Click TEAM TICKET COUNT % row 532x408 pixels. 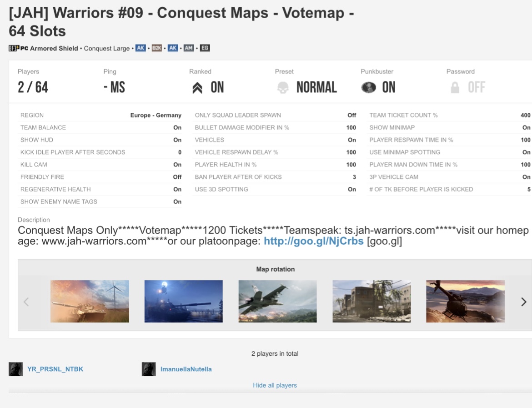[450, 115]
